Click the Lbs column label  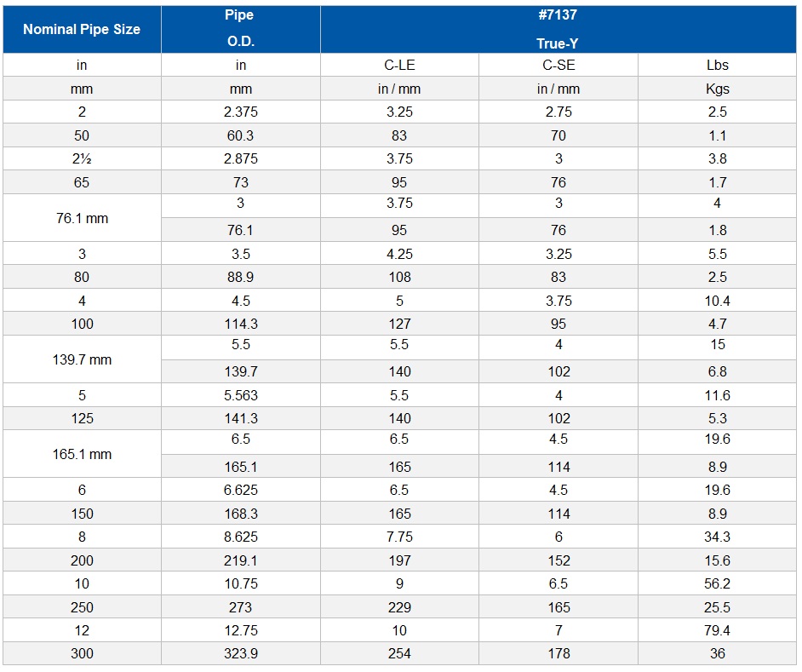[717, 65]
